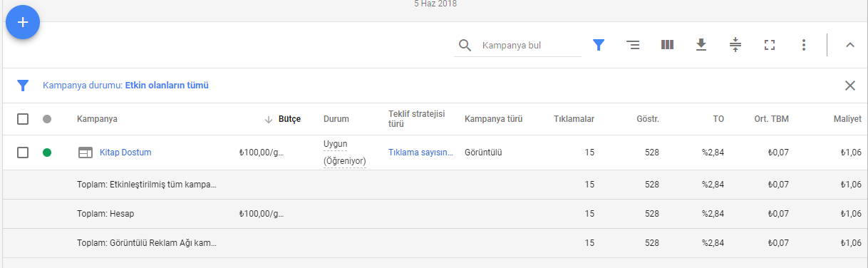Sort by Ort. TBM column header
Image resolution: width=868 pixels, height=268 pixels.
(771, 119)
